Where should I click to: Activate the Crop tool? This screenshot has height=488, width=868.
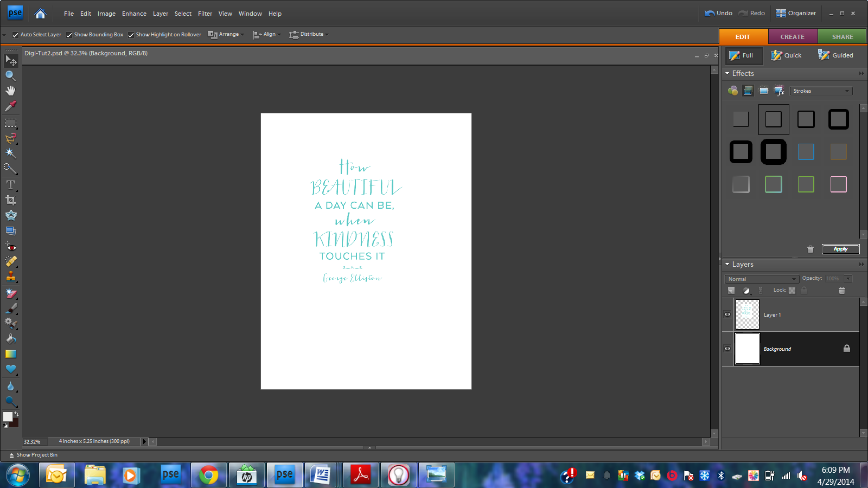10,200
